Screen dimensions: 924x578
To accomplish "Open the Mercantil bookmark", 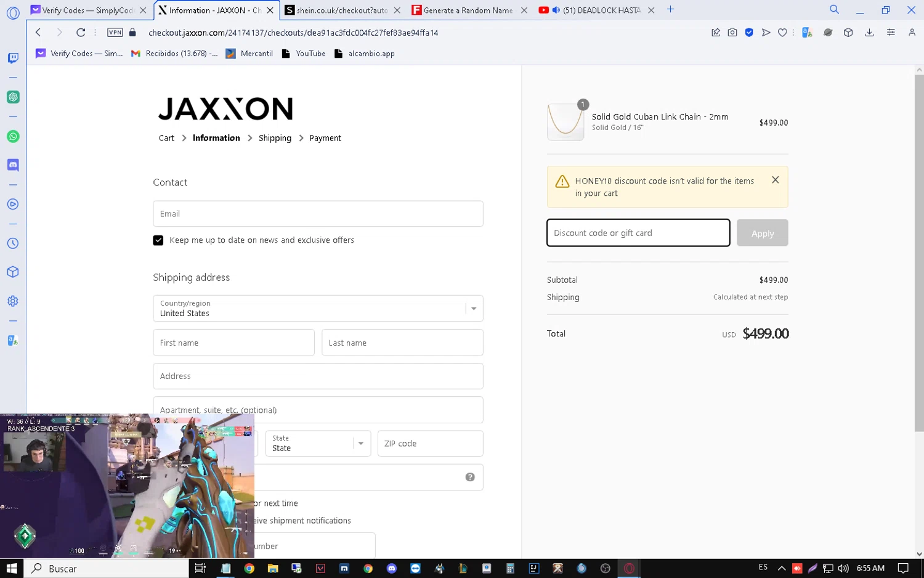I will coord(249,54).
